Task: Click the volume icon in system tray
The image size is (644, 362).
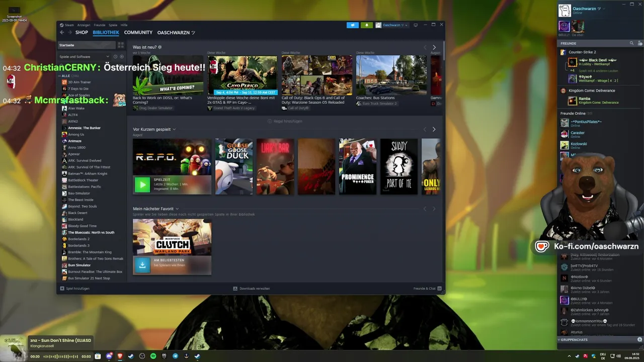Action: click(618, 356)
